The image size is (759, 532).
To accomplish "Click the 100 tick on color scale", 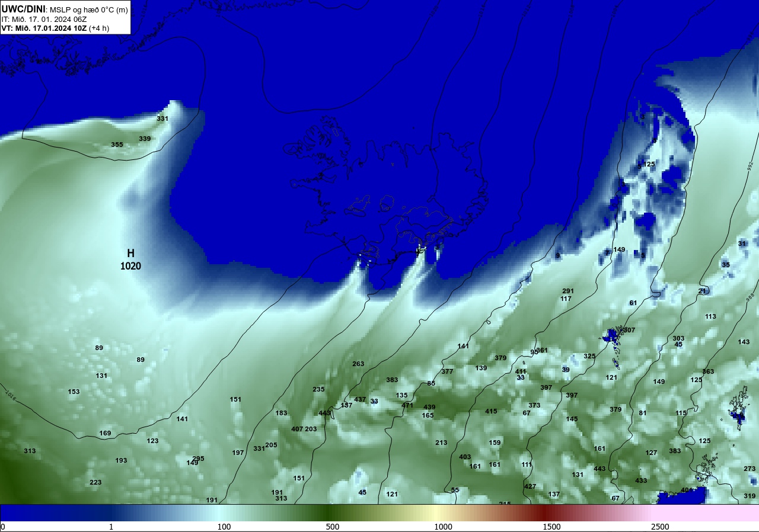I will [x=224, y=527].
